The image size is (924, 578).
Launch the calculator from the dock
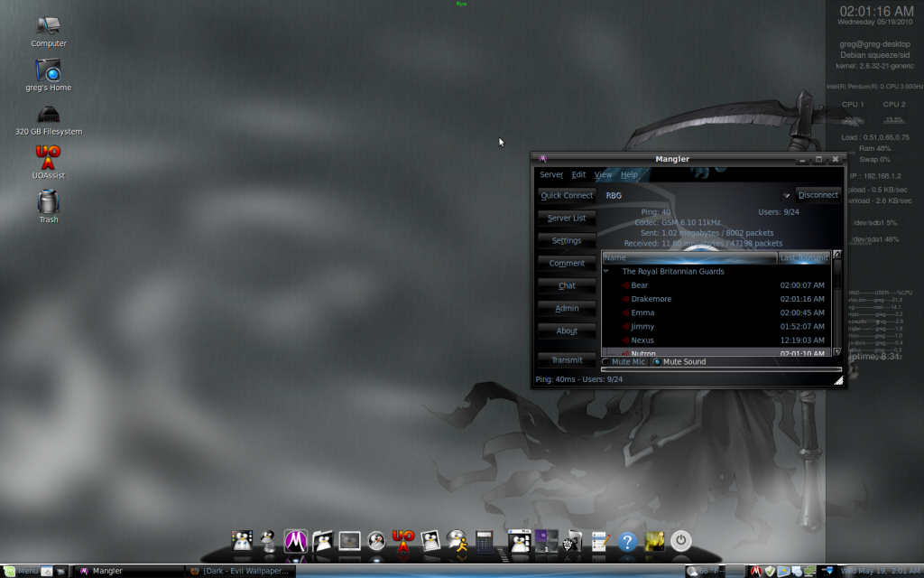click(484, 540)
